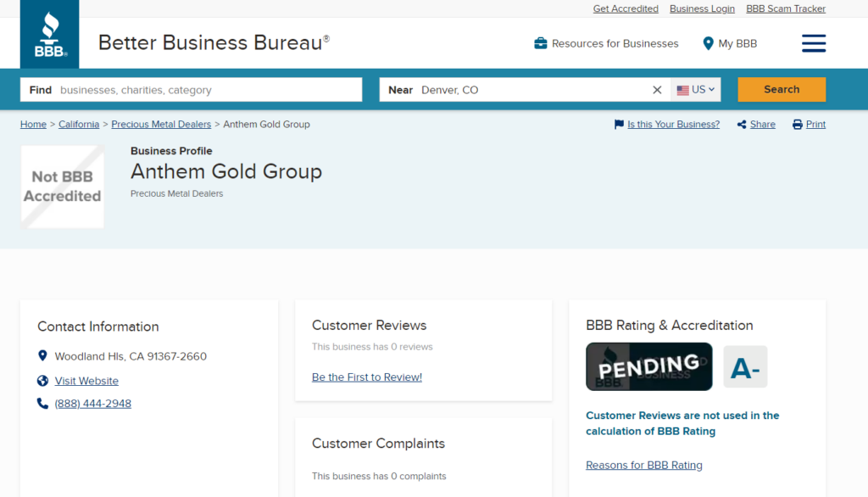Click the Business Profile label
Image resolution: width=868 pixels, height=497 pixels.
pos(171,151)
